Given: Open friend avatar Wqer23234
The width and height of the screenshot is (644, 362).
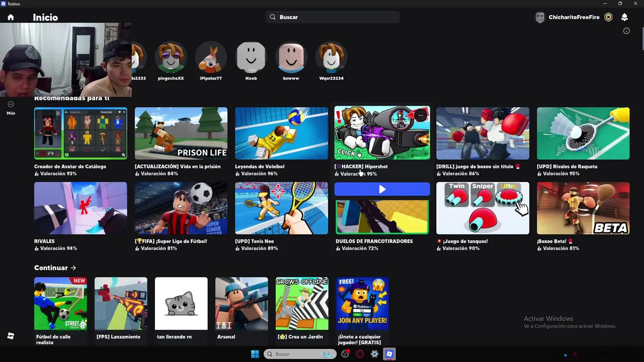Looking at the screenshot, I should (x=331, y=57).
